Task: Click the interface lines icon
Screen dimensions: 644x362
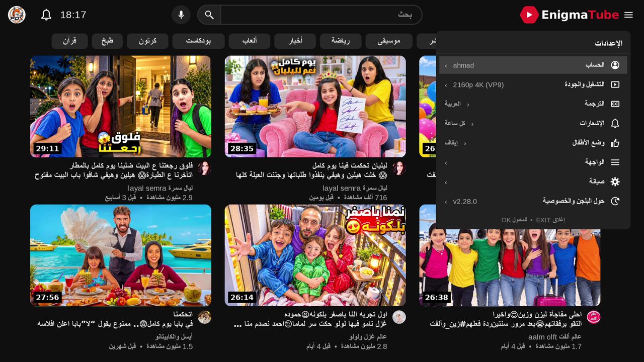Action: pos(615,162)
